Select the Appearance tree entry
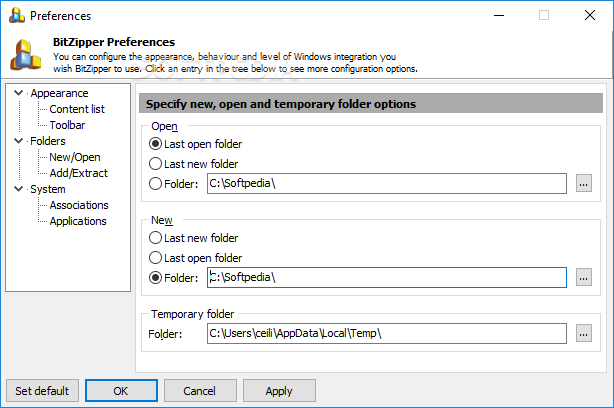The width and height of the screenshot is (614, 408). pos(60,93)
